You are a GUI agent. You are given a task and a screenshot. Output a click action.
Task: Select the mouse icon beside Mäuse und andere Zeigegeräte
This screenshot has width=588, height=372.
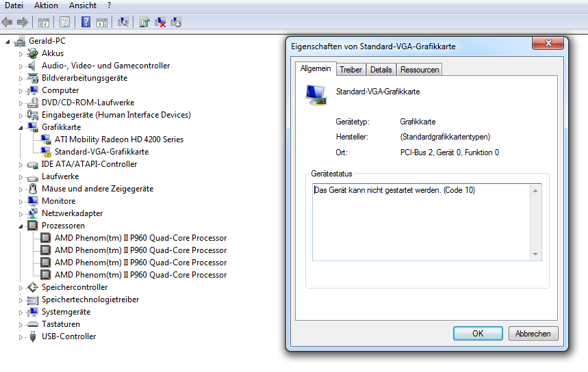pos(33,189)
